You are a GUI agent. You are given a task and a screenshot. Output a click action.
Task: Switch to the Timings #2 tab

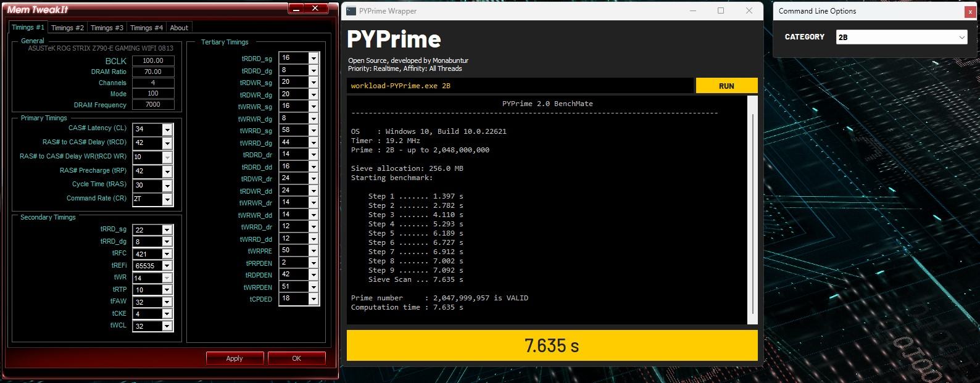point(67,28)
